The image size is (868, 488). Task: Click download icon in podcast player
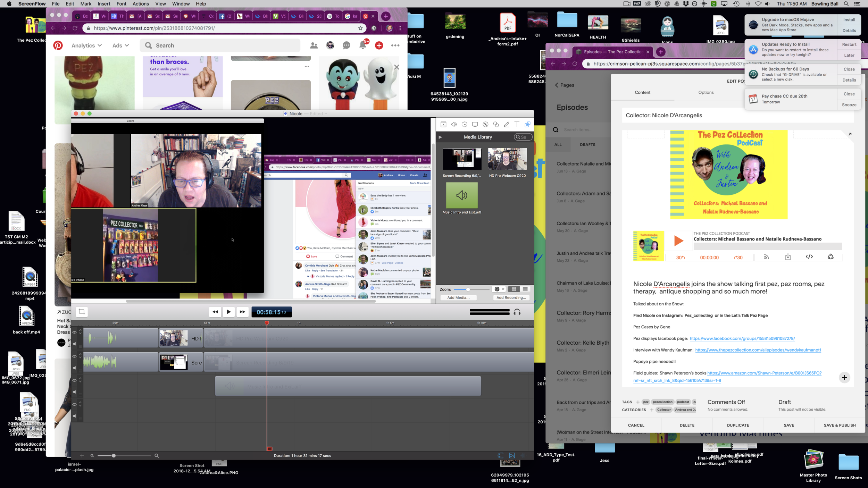[x=788, y=257]
